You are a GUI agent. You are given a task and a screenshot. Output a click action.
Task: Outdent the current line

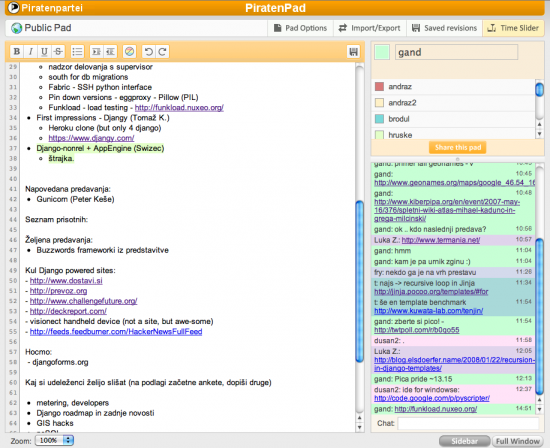110,52
